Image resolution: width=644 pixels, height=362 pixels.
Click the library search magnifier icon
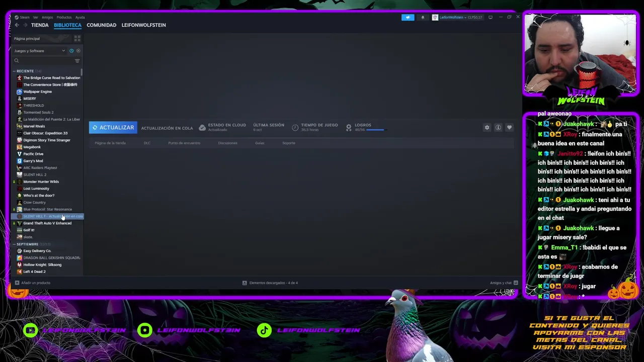tap(17, 61)
